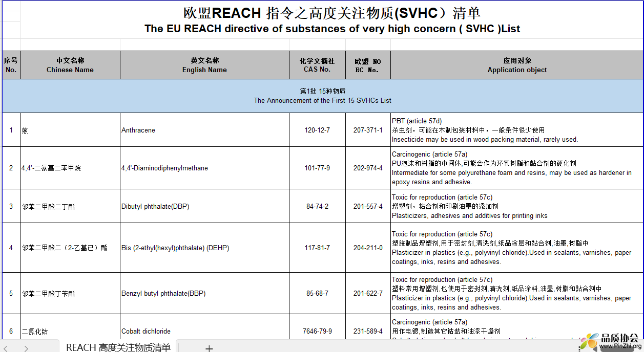Select the 邻苯二甲酸二（2-乙基已）酯 cell
Screen dimensions: 644x352
pos(70,248)
